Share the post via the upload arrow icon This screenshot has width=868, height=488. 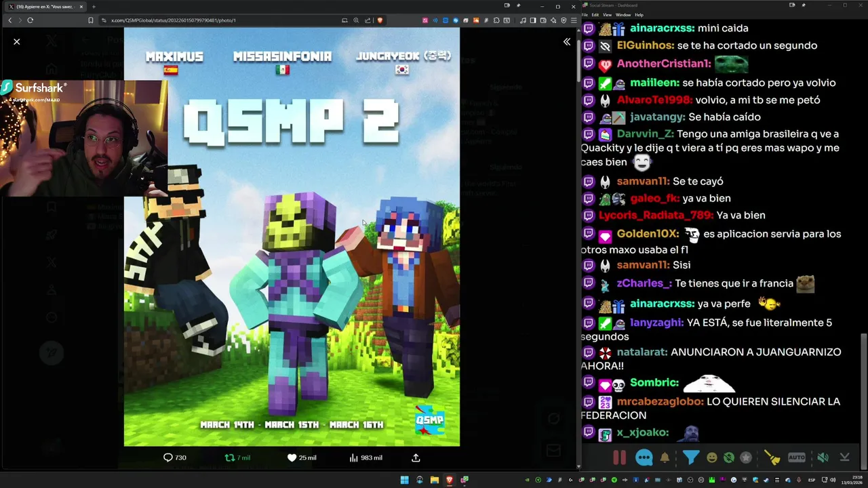click(x=416, y=457)
